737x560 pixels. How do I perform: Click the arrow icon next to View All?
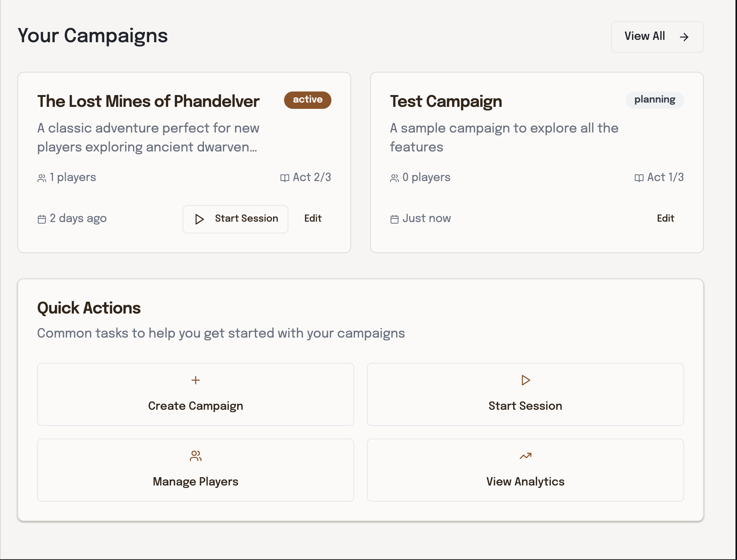pos(684,37)
